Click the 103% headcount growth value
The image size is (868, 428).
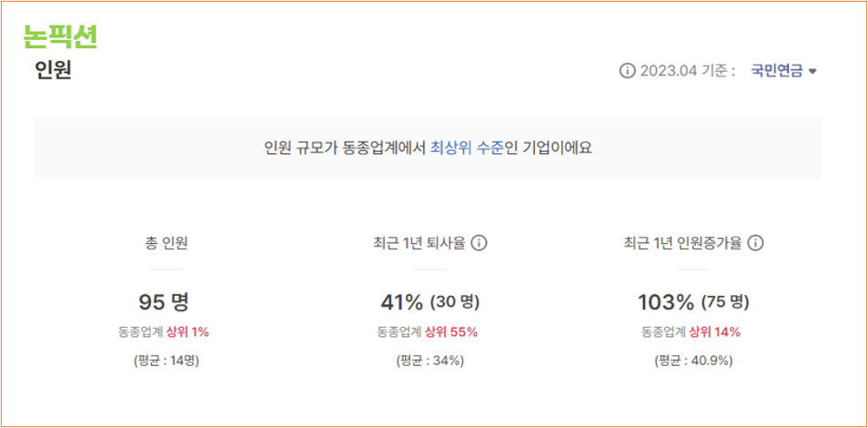666,302
